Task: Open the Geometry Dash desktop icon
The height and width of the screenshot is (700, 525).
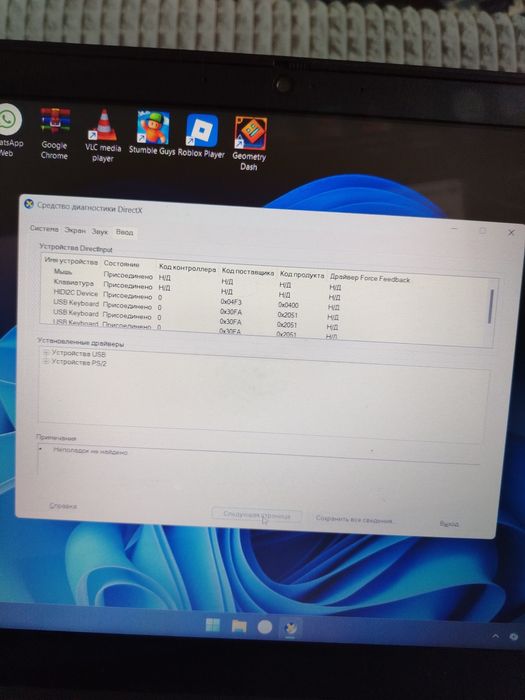Action: pos(250,143)
